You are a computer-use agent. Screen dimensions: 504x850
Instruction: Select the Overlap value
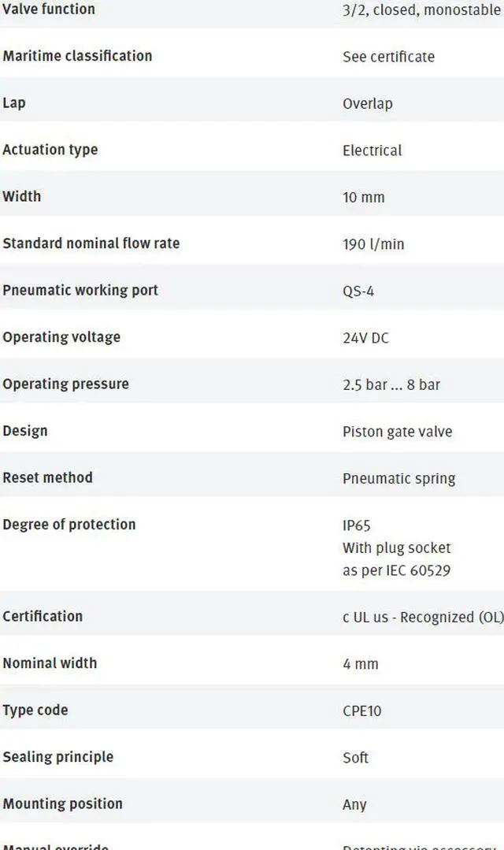coord(368,103)
